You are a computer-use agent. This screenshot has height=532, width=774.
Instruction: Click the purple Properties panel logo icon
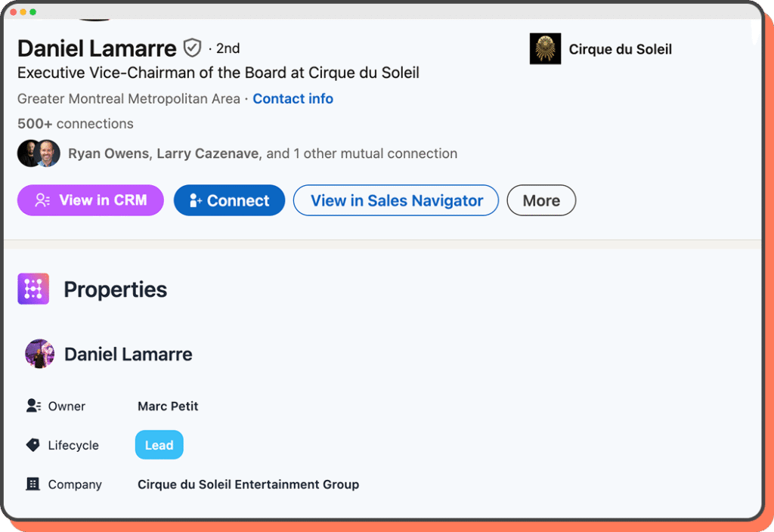(33, 289)
